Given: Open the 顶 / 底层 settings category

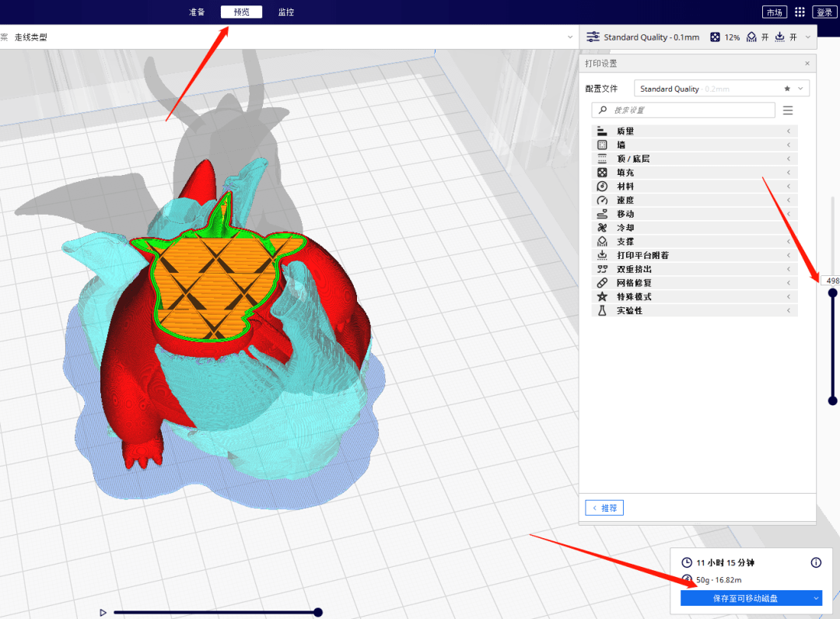Looking at the screenshot, I should tap(695, 159).
